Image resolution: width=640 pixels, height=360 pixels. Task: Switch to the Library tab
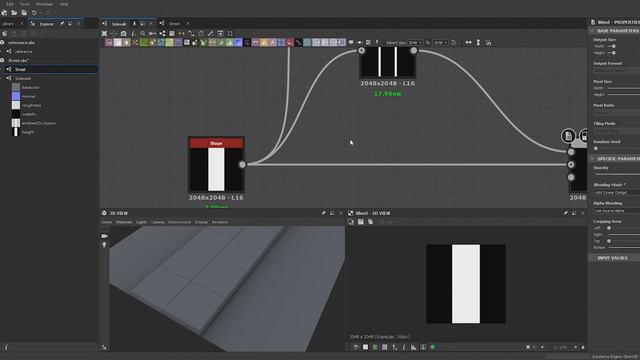[8, 24]
